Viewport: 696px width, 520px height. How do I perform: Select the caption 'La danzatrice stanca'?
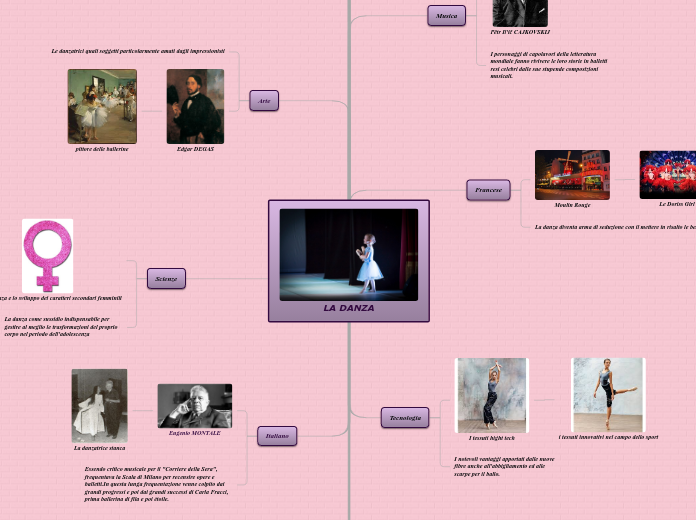pyautogui.click(x=99, y=448)
